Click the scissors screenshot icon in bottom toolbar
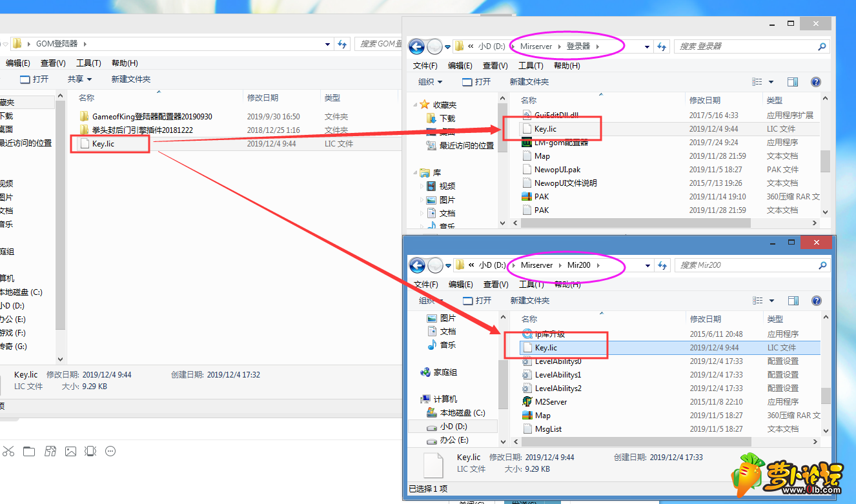Screen dimensions: 856x504 click(8, 451)
